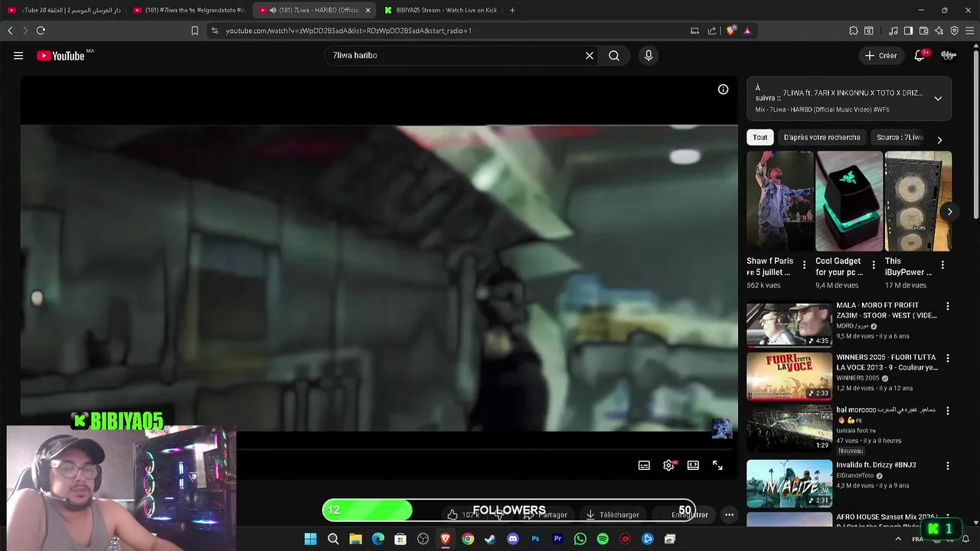Open the Brave Shields lion icon

point(731,31)
